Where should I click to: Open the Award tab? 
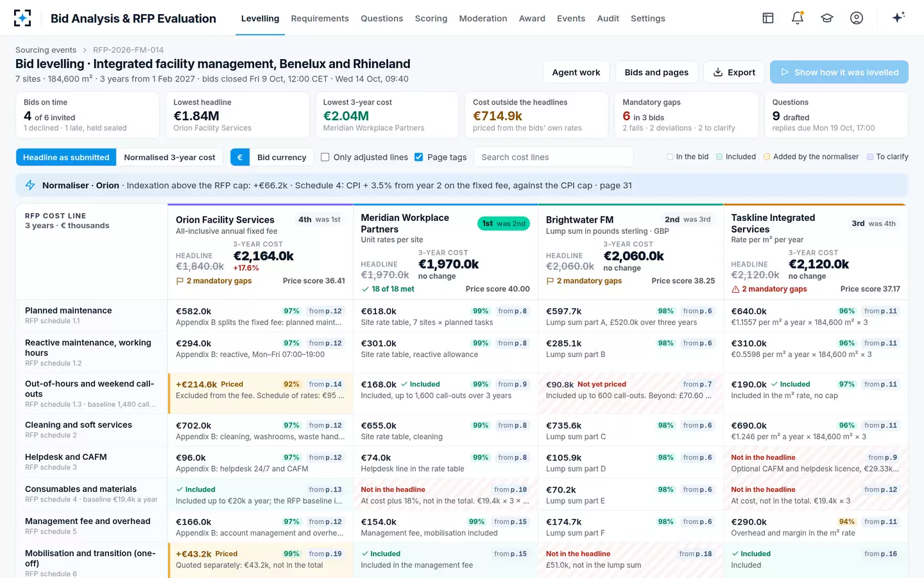pos(532,19)
